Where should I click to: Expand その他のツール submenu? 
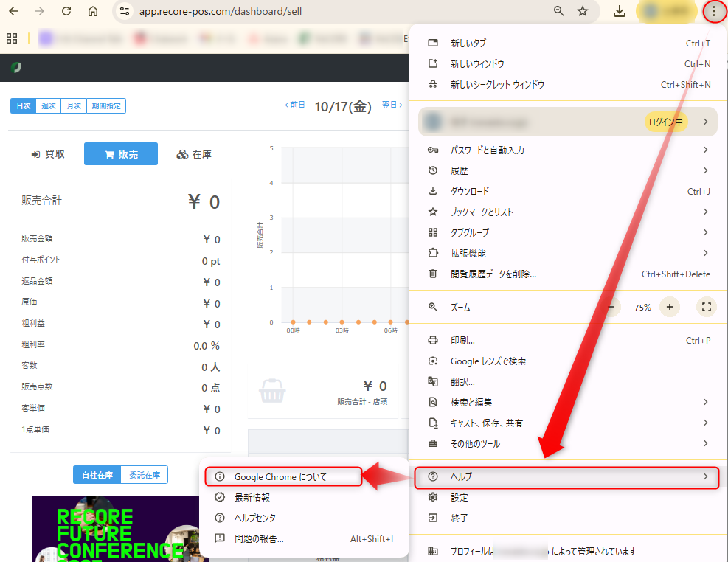[569, 443]
